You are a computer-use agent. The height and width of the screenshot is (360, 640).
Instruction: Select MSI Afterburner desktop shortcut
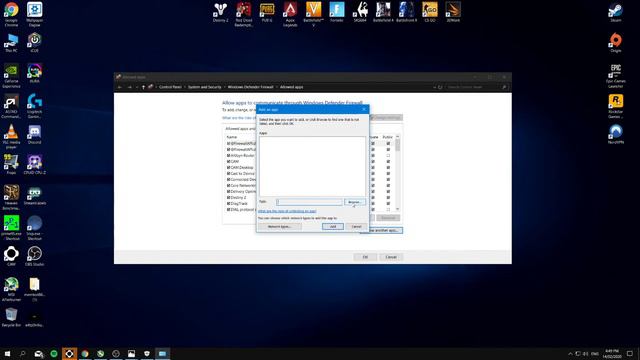[11, 289]
